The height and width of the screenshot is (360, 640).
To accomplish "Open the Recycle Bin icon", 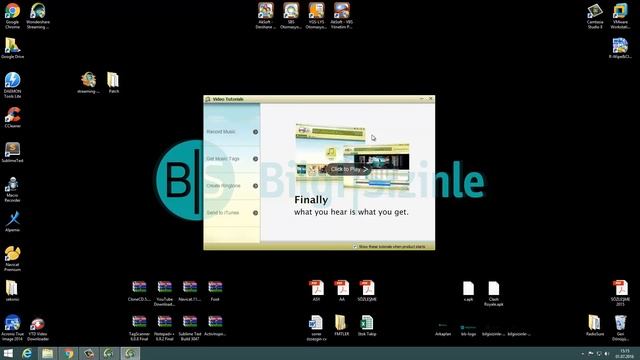I will tap(620, 328).
